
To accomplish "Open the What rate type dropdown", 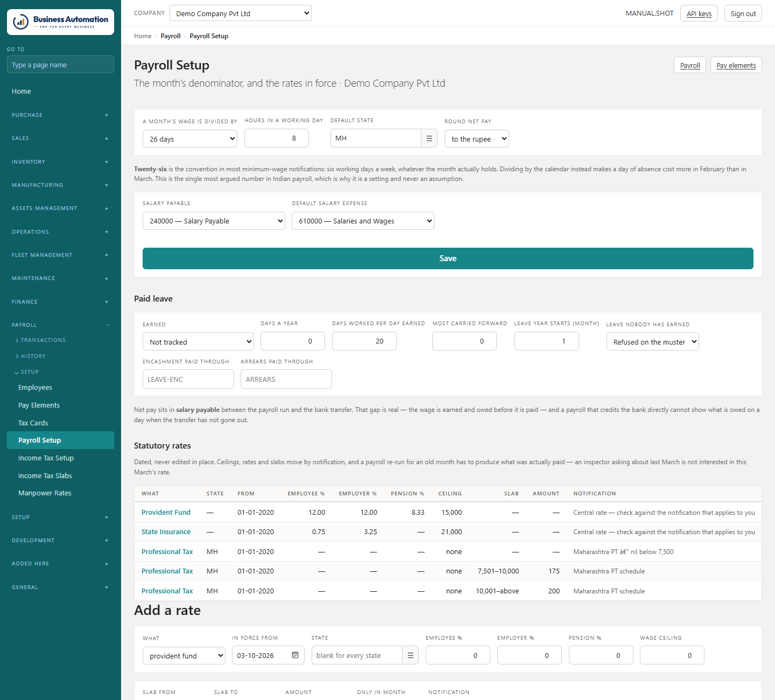I will (x=184, y=655).
